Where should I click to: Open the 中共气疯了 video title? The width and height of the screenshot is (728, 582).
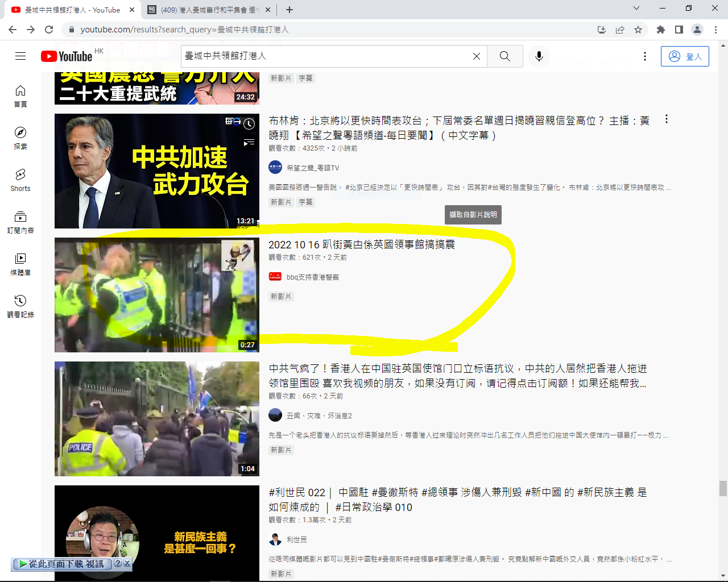458,376
